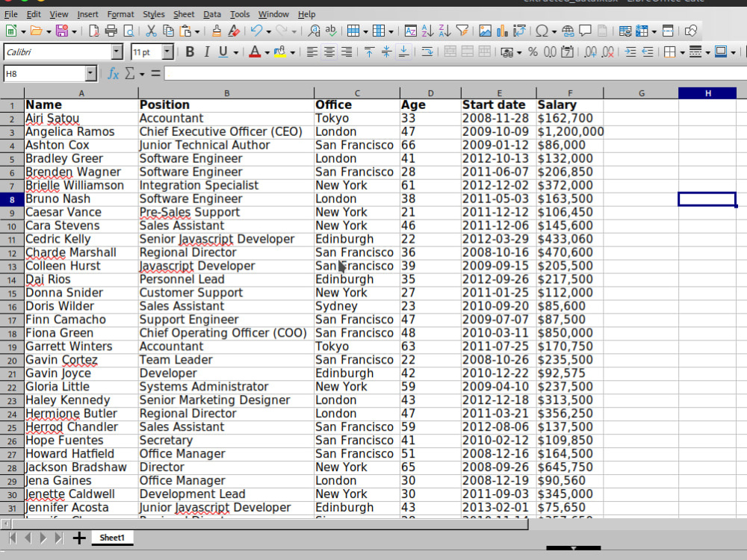The width and height of the screenshot is (747, 560).
Task: Select the Sheet1 tab
Action: pos(112,538)
